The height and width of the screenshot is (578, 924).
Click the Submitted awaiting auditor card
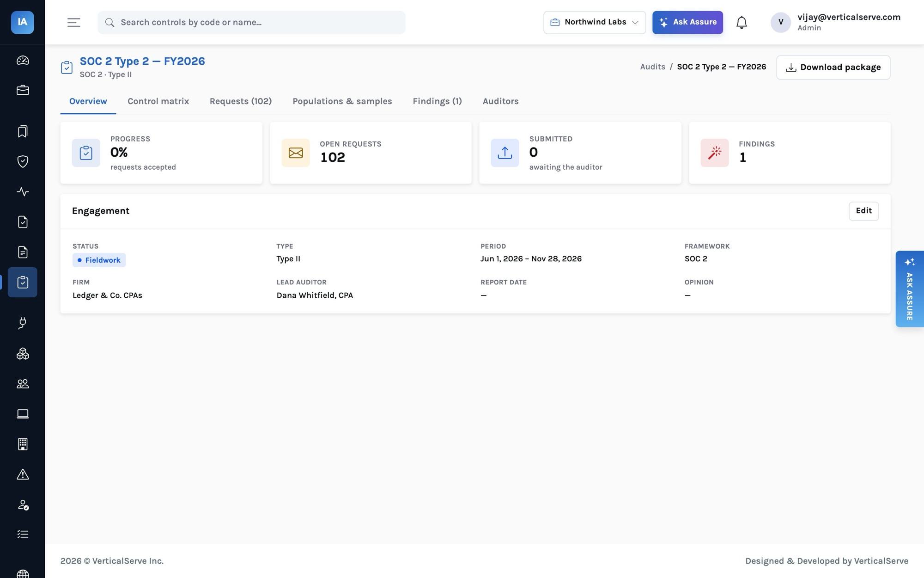tap(580, 153)
